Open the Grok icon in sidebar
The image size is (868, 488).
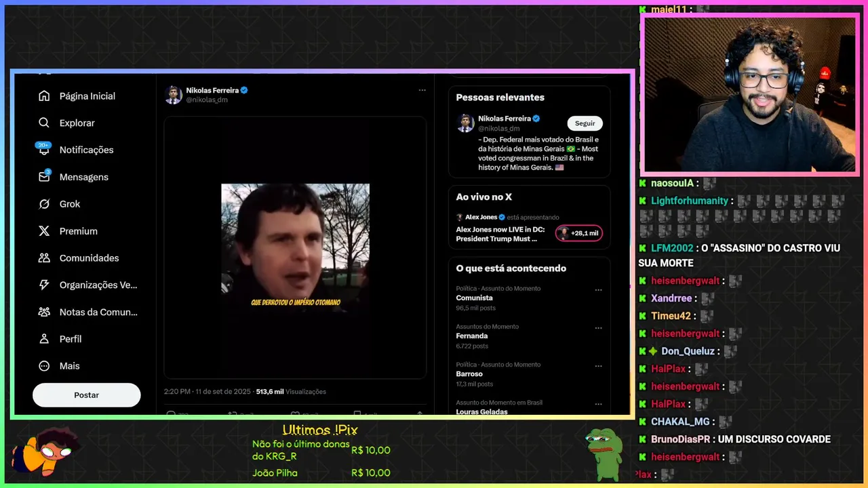coord(44,204)
